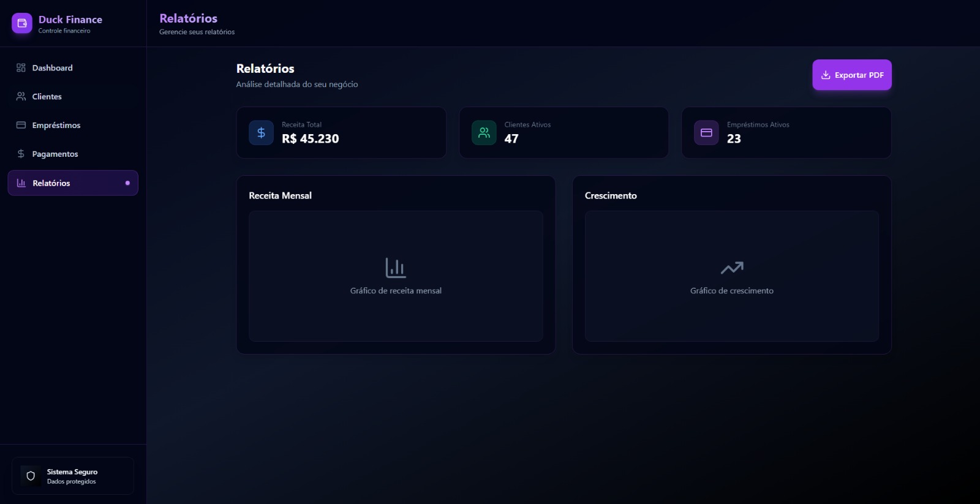The image size is (980, 504).
Task: Click the Dados protegidos text
Action: point(72,482)
